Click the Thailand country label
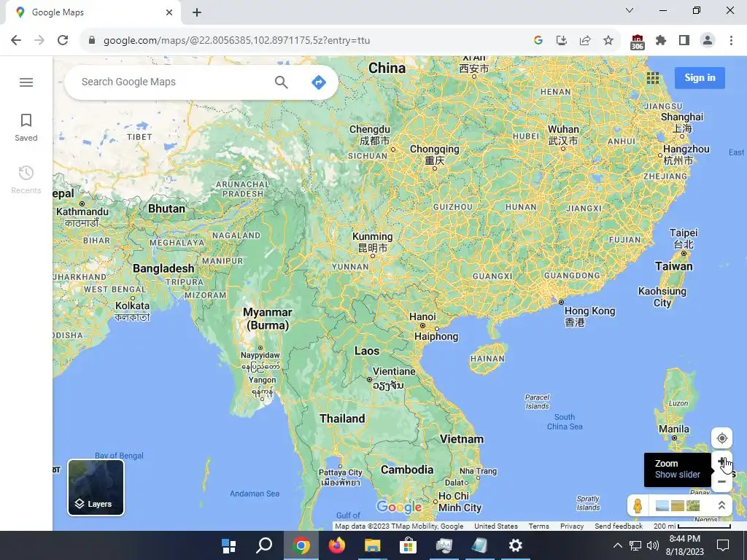Image resolution: width=747 pixels, height=560 pixels. click(342, 419)
